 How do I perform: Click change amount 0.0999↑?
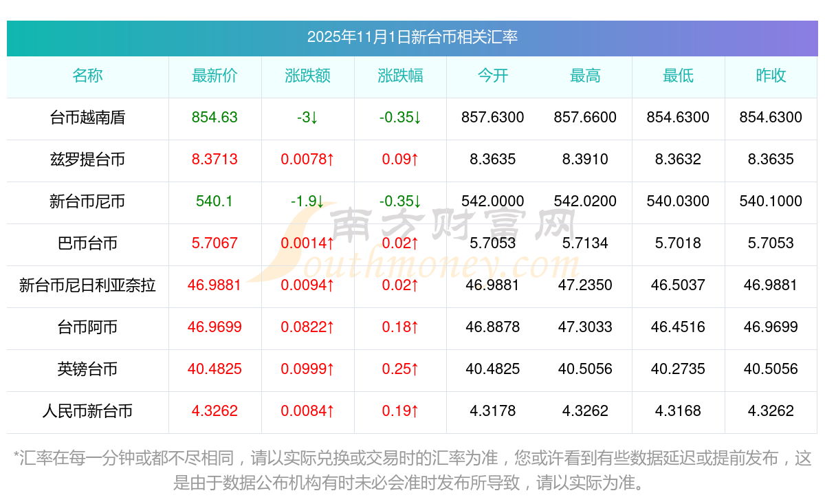307,369
